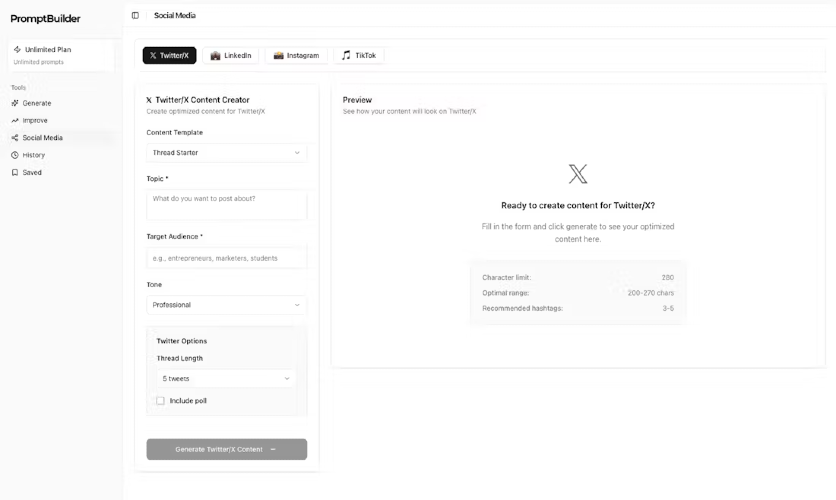Enable the Include poll checkbox
836x500 pixels.
[160, 400]
